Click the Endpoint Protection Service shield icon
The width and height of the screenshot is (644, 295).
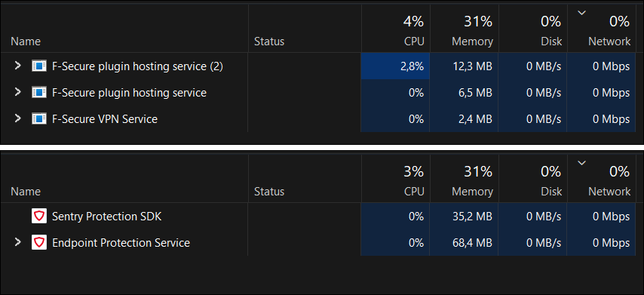39,243
